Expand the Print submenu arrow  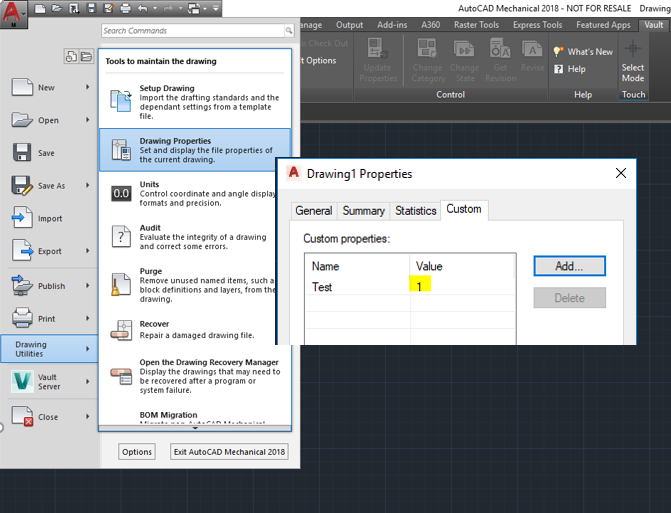click(88, 319)
